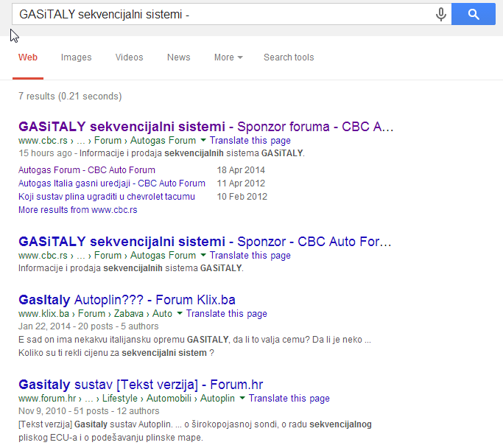This screenshot has height=448, width=503.
Task: Click 'Koliko su ti rekli cijenu' snippet line
Action: (x=116, y=353)
